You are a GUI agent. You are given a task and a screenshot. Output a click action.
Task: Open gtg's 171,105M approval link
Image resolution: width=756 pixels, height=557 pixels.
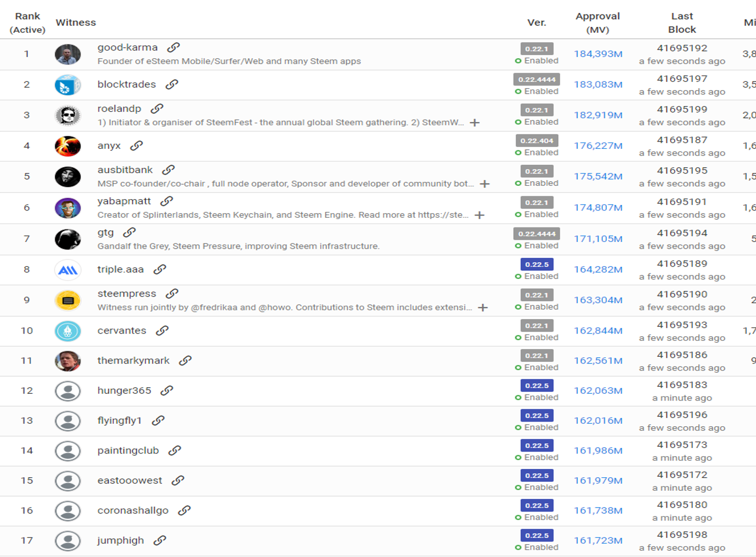pyautogui.click(x=598, y=239)
